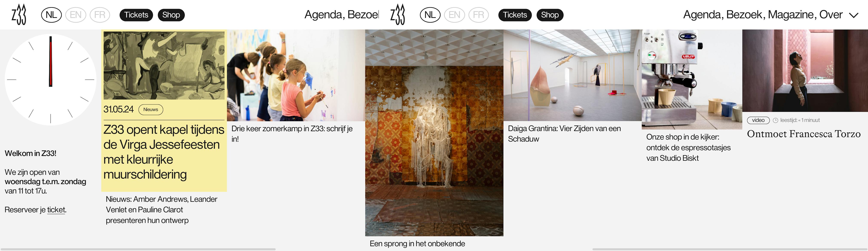
Task: Switch language to EN in left header
Action: click(x=75, y=15)
